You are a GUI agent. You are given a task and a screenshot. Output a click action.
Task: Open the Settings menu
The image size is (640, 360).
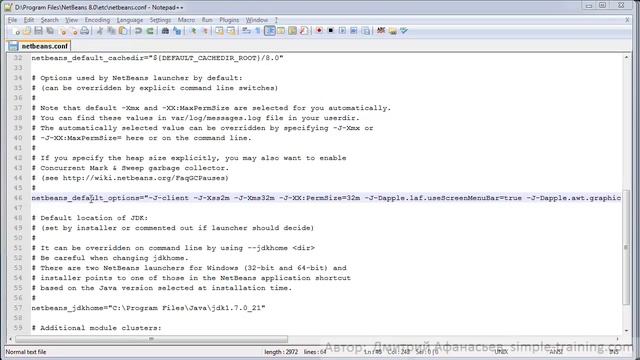160,20
